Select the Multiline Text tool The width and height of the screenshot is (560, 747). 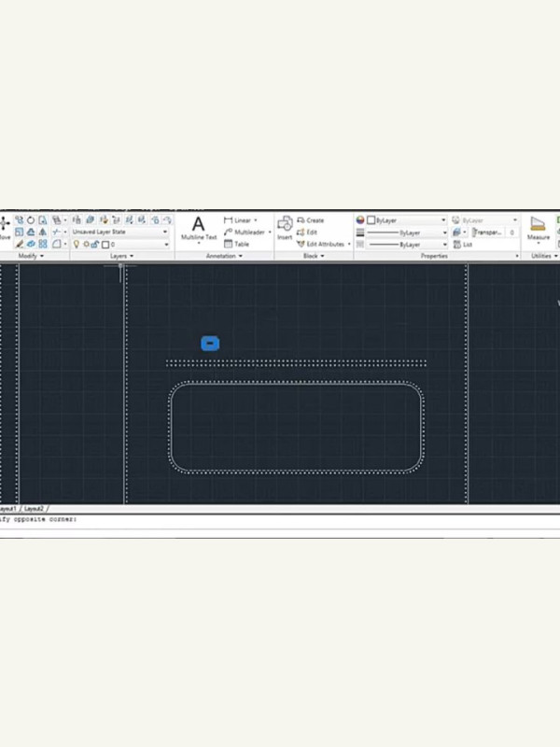[198, 229]
